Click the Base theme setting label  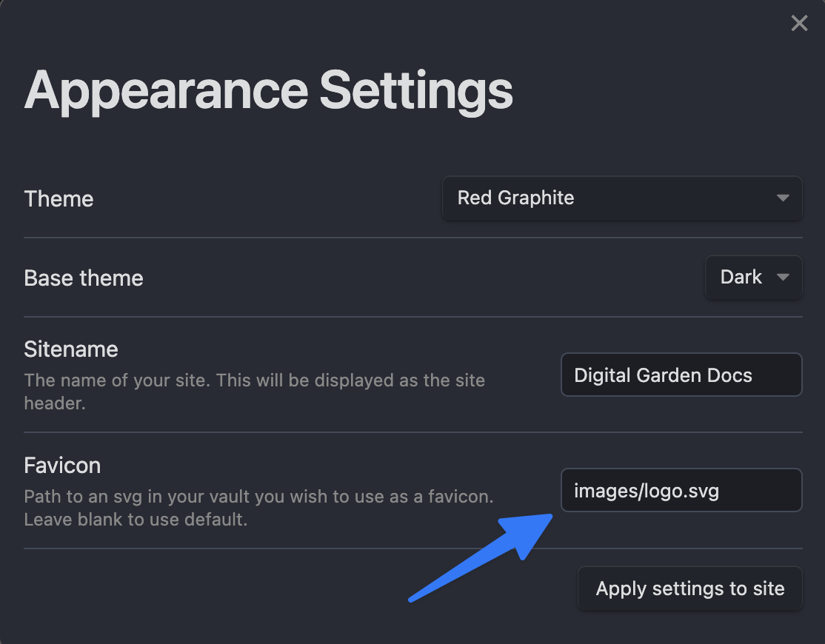point(84,278)
